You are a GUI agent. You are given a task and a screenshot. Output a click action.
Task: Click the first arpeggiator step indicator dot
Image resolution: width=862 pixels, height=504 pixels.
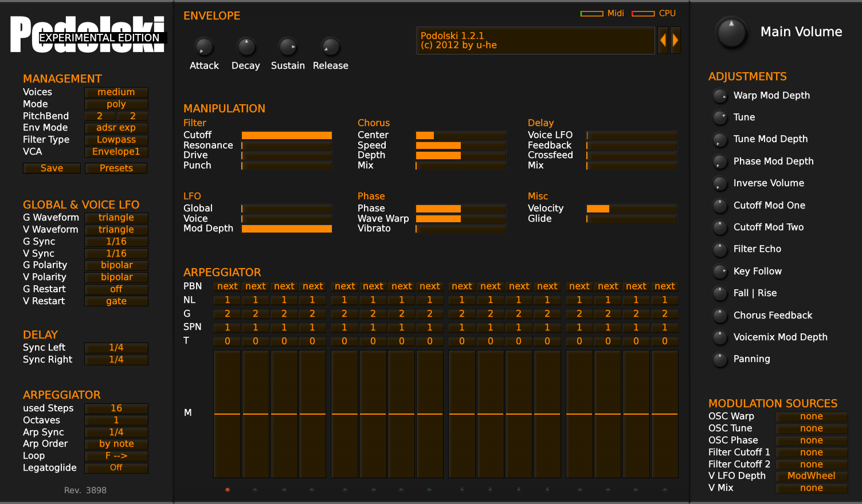[228, 490]
